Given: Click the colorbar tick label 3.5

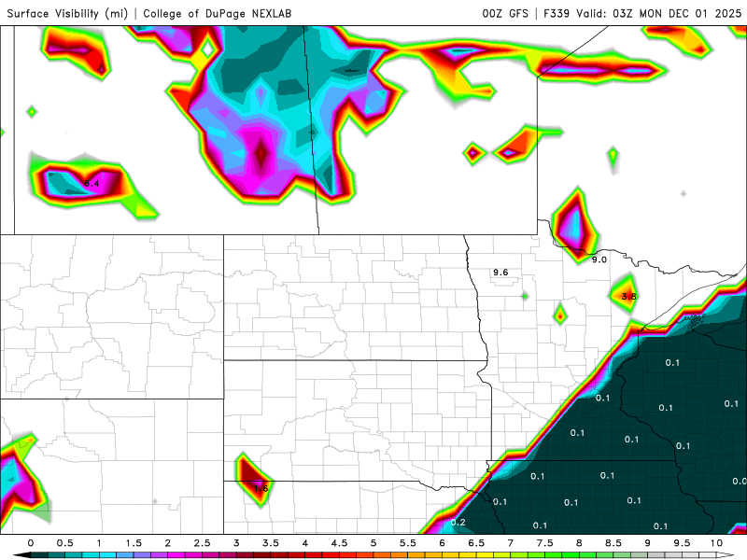Looking at the screenshot, I should point(271,543).
